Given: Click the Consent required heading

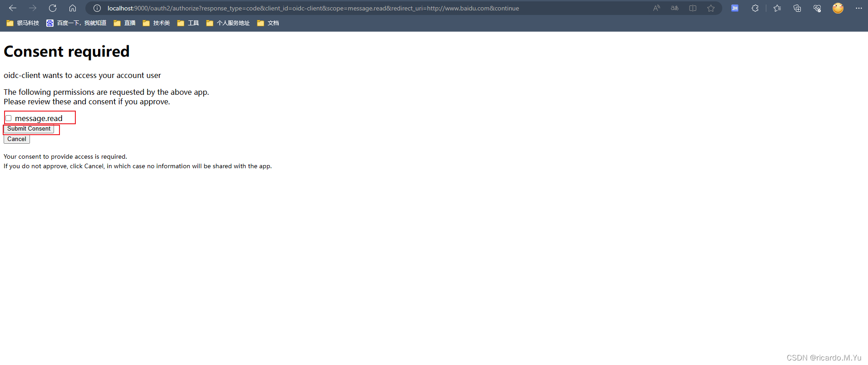Looking at the screenshot, I should point(67,52).
